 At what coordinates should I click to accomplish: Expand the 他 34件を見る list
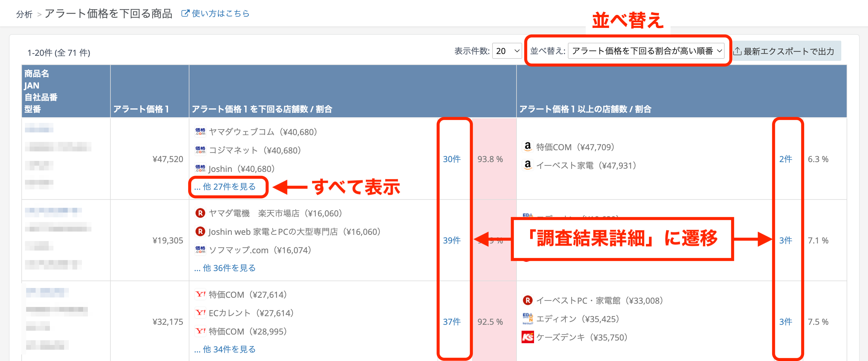(x=225, y=349)
